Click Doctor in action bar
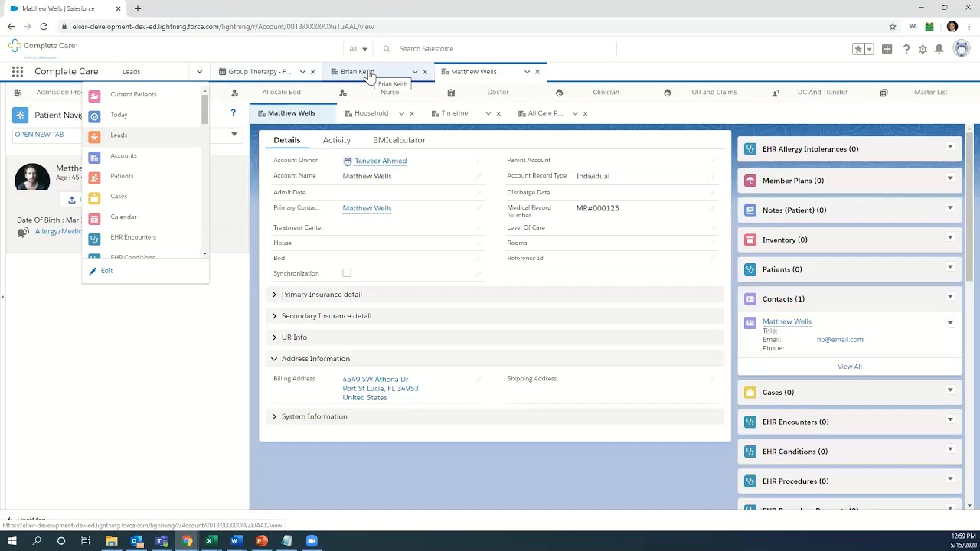Viewport: 980px width, 551px height. click(498, 93)
